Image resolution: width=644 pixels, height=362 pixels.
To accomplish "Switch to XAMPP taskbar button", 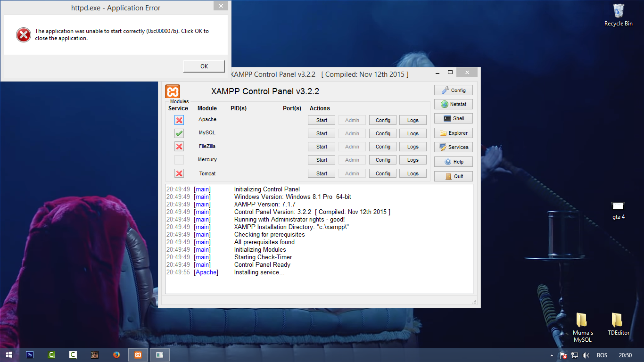I will tap(138, 355).
